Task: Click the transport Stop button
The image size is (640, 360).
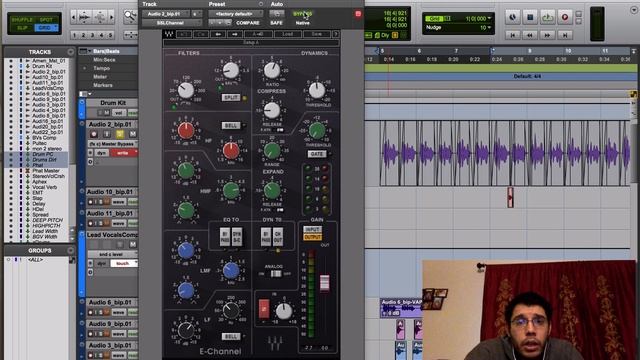Action: coord(530,17)
